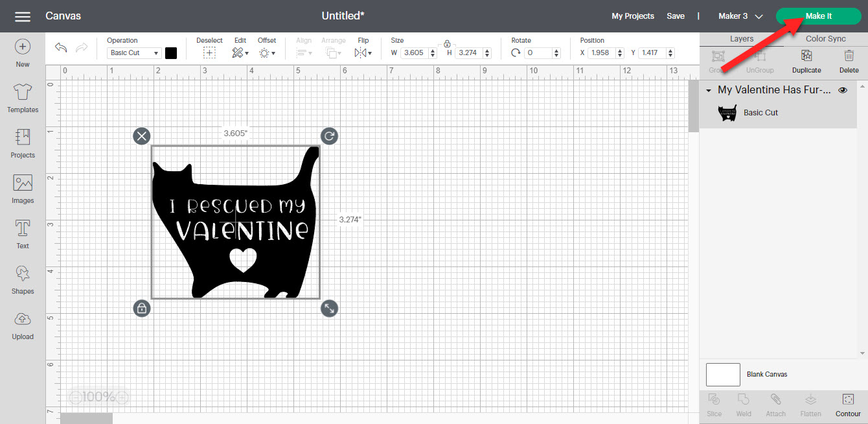
Task: Switch to the Layers tab
Action: [742, 39]
